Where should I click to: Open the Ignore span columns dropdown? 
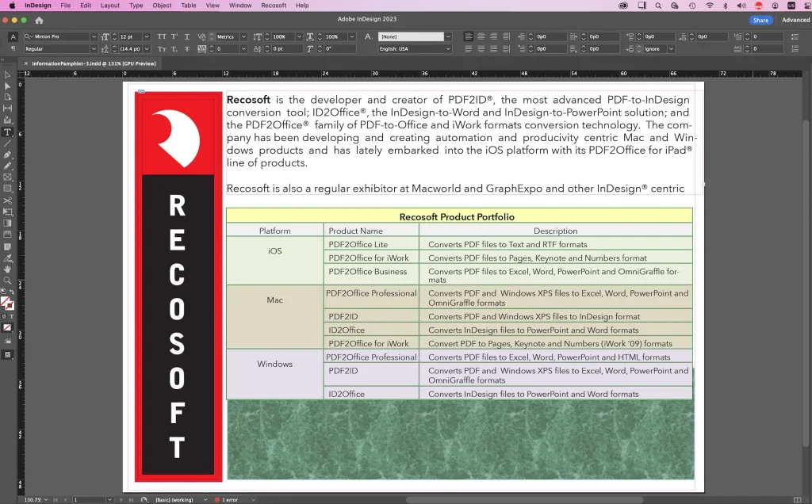(671, 48)
